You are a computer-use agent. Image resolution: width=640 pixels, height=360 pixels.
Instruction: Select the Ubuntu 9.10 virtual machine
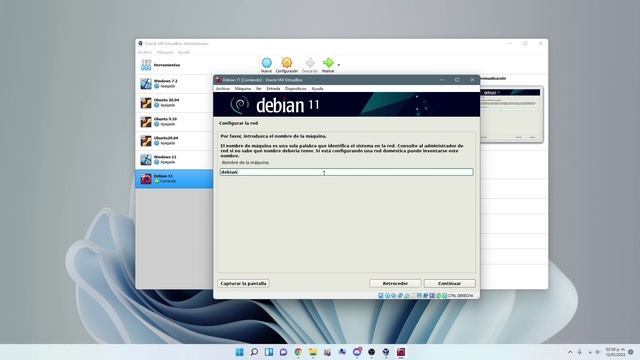174,122
